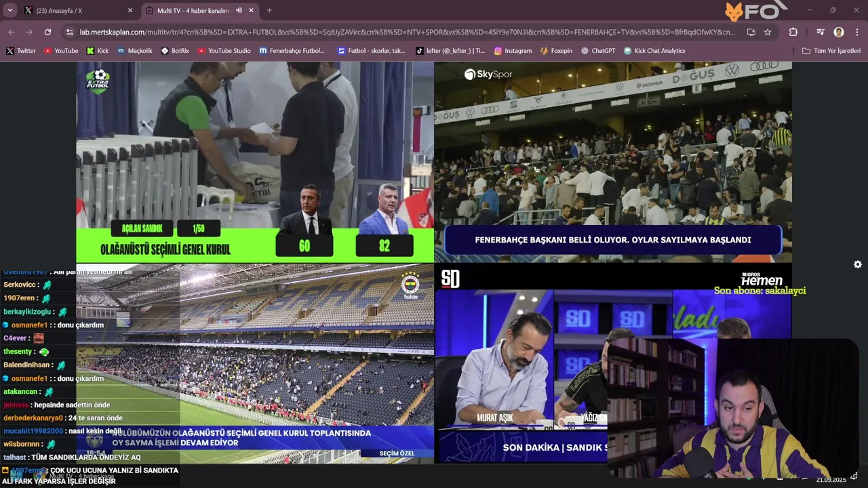
Task: View site information icon in address bar
Action: [69, 32]
